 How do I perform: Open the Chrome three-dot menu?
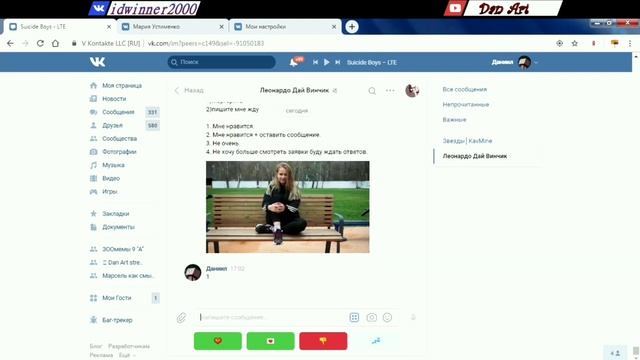630,43
